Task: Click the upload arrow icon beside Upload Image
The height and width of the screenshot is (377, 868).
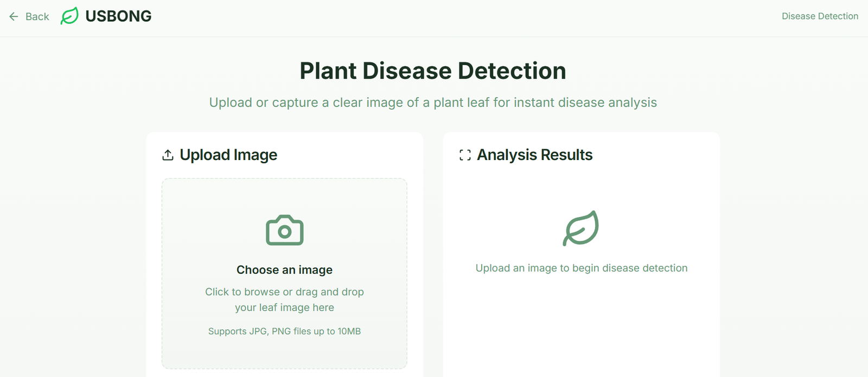Action: click(168, 155)
